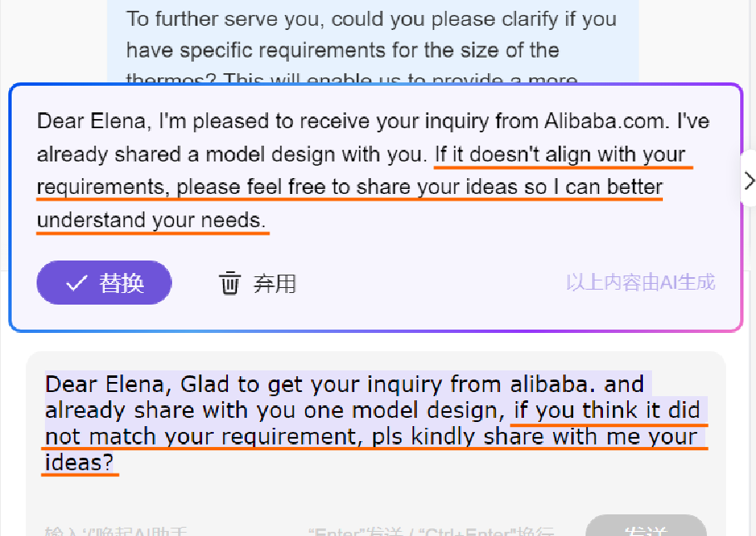
Task: Click the 替换 (Replace) button
Action: (104, 283)
